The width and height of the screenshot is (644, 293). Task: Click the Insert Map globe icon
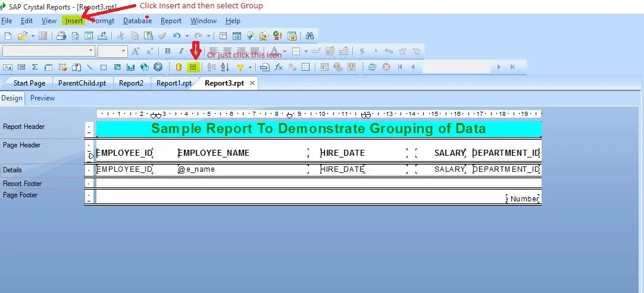(x=144, y=67)
